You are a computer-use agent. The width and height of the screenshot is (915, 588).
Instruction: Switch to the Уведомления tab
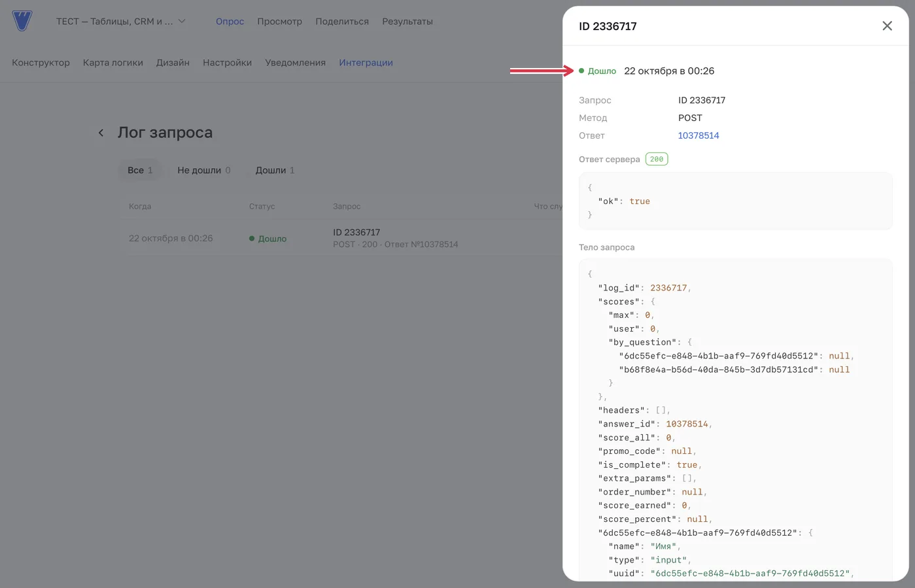(x=295, y=63)
